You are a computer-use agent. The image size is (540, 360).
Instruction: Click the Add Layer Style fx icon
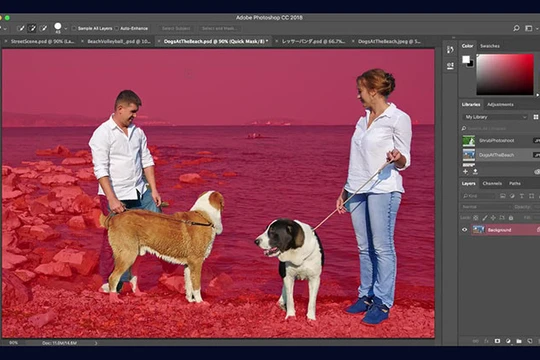click(x=487, y=341)
